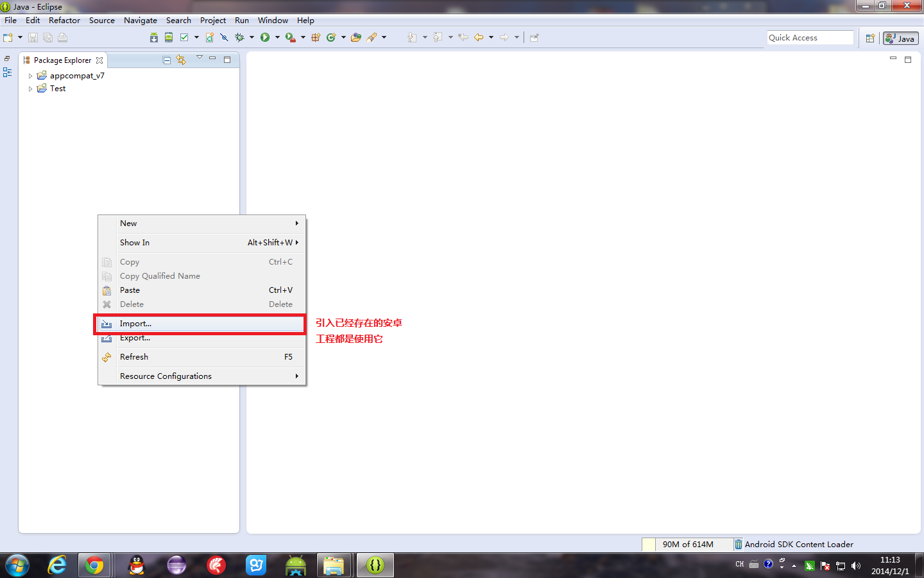Click the Save All toolbar icon

pos(47,37)
